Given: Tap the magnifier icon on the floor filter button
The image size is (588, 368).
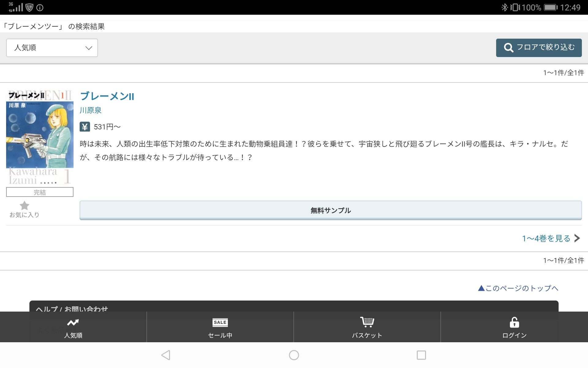Looking at the screenshot, I should [x=508, y=48].
